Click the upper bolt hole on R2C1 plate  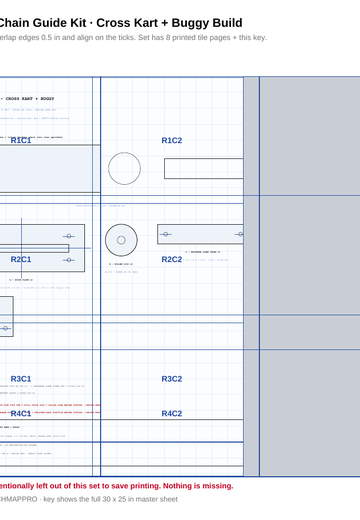pyautogui.click(x=69, y=236)
